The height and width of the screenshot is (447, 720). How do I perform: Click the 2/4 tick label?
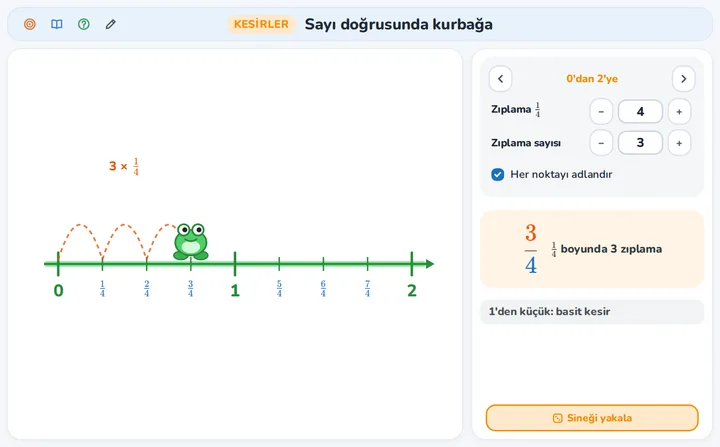(x=146, y=289)
